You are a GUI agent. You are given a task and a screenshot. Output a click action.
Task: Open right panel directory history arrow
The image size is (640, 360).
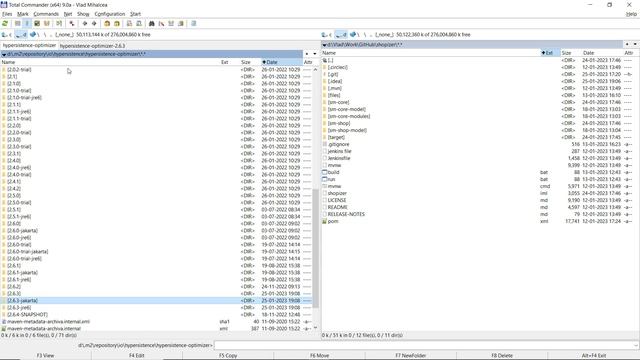635,44
